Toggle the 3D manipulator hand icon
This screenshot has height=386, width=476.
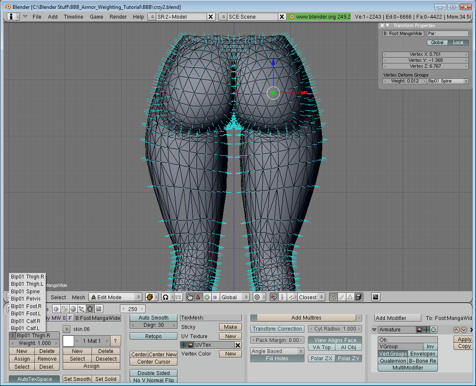coord(190,297)
